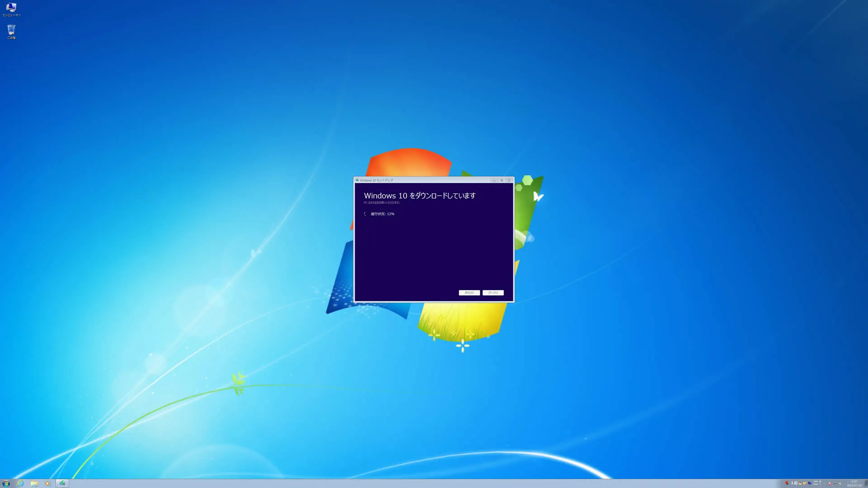
Task: Click the Show Desktop strip at taskbar end
Action: tap(866, 483)
